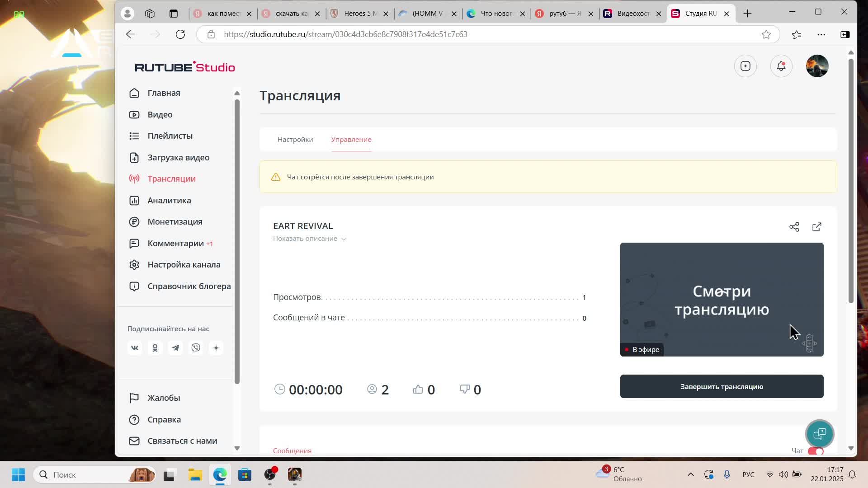Reload the page with refresh icon
Viewport: 868px width, 488px height.
coord(180,34)
